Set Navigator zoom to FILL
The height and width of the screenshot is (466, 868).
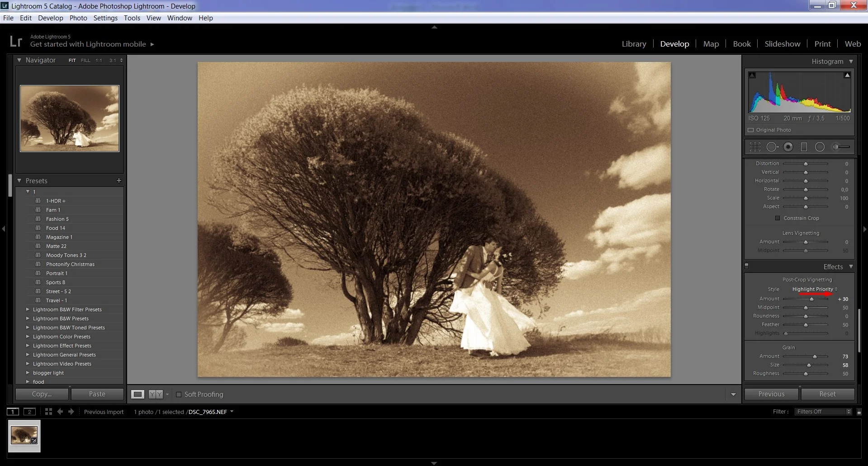tap(85, 60)
